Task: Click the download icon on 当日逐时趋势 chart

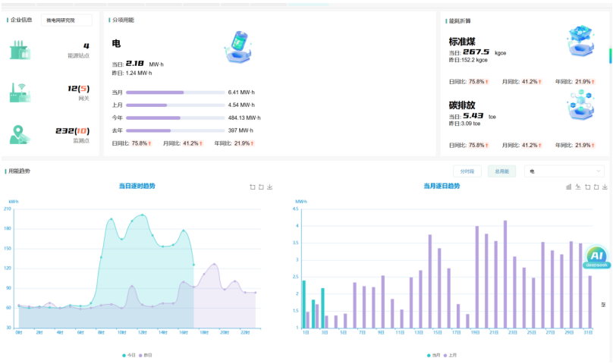Action: [270, 187]
